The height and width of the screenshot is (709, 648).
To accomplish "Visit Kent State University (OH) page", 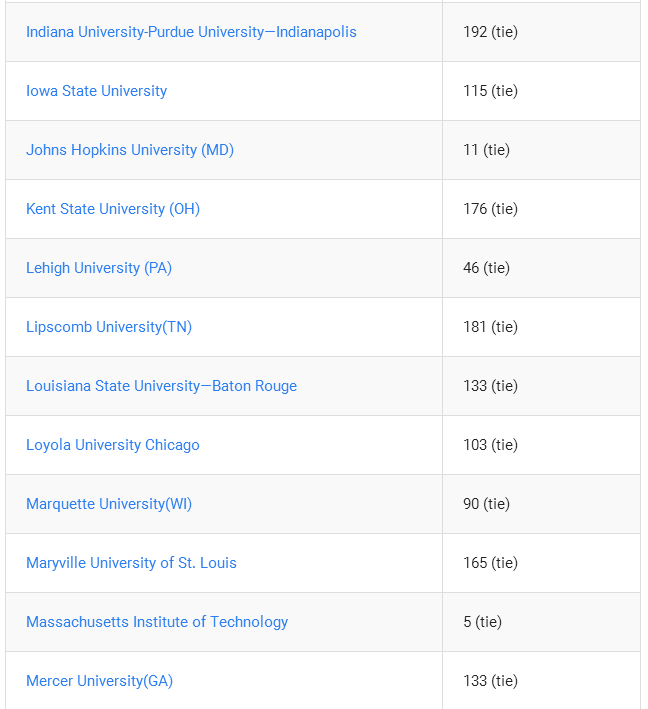I will tap(113, 209).
